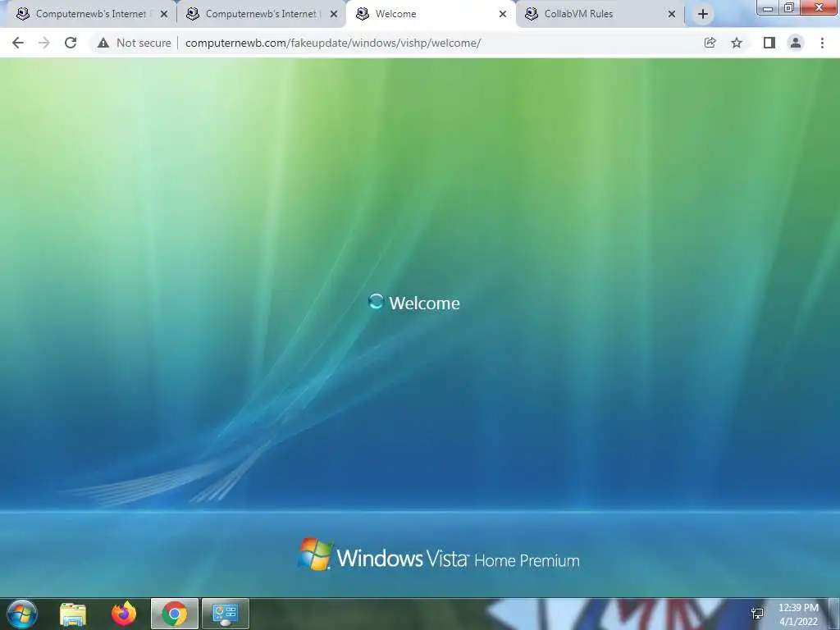The height and width of the screenshot is (630, 840).
Task: Click the Welcome loading text
Action: 424,304
